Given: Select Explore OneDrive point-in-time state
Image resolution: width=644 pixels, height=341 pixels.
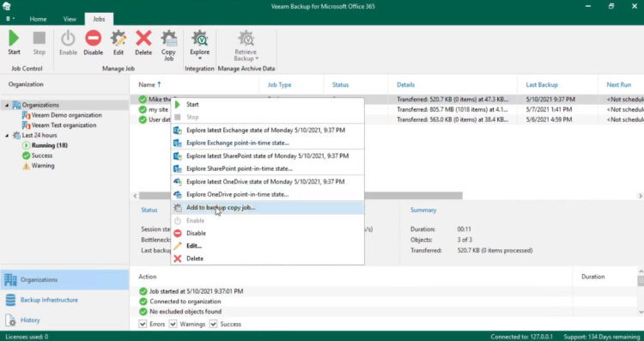Looking at the screenshot, I should click(x=267, y=194).
